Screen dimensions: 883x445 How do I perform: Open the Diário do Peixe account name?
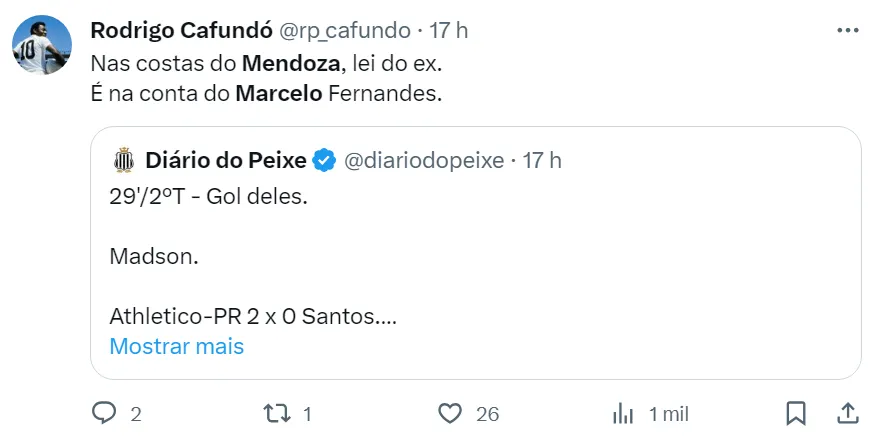coord(226,159)
